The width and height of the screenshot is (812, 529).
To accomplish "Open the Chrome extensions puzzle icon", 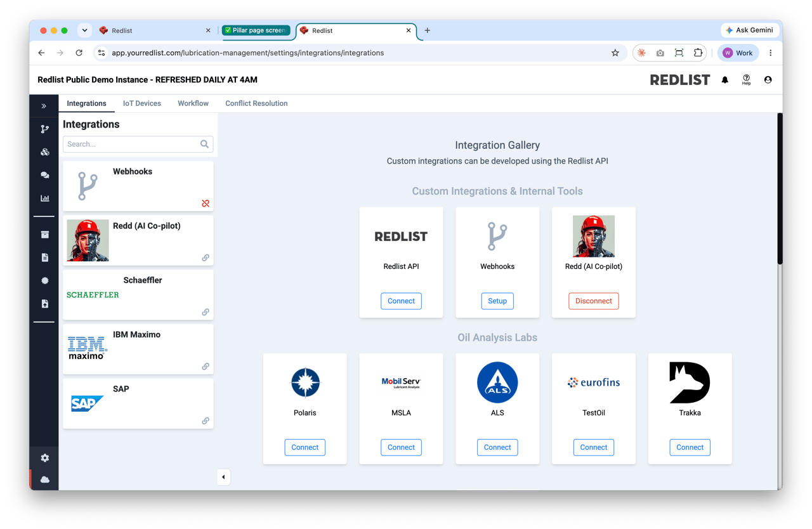I will [698, 53].
